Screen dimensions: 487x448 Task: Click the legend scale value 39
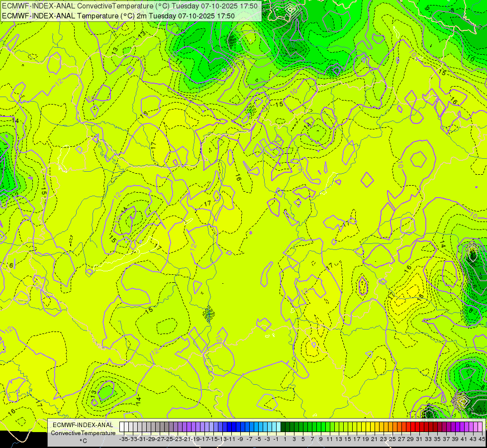tap(455, 440)
